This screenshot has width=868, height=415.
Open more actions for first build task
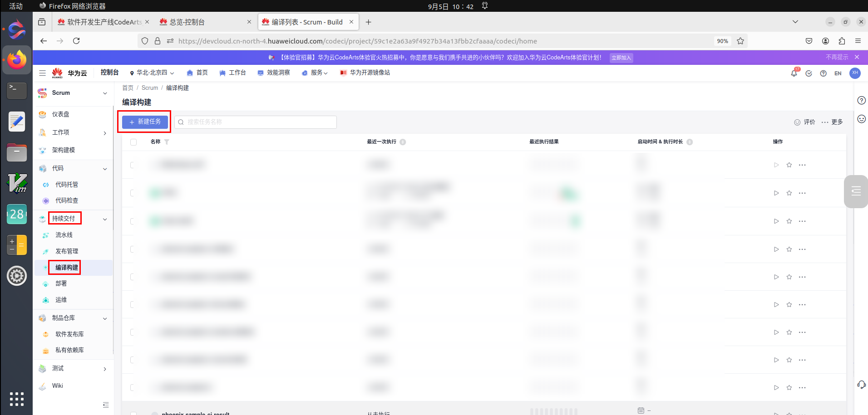[x=802, y=165]
